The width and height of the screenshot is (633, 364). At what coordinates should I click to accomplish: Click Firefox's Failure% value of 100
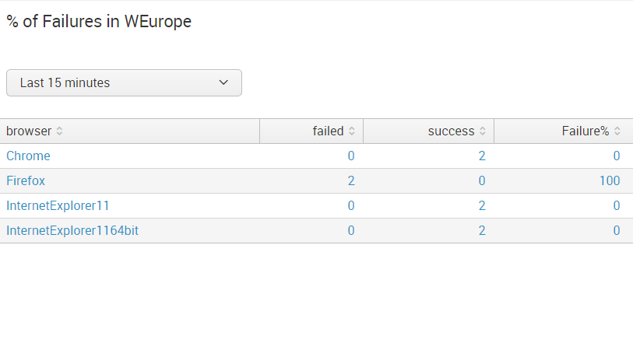610,180
